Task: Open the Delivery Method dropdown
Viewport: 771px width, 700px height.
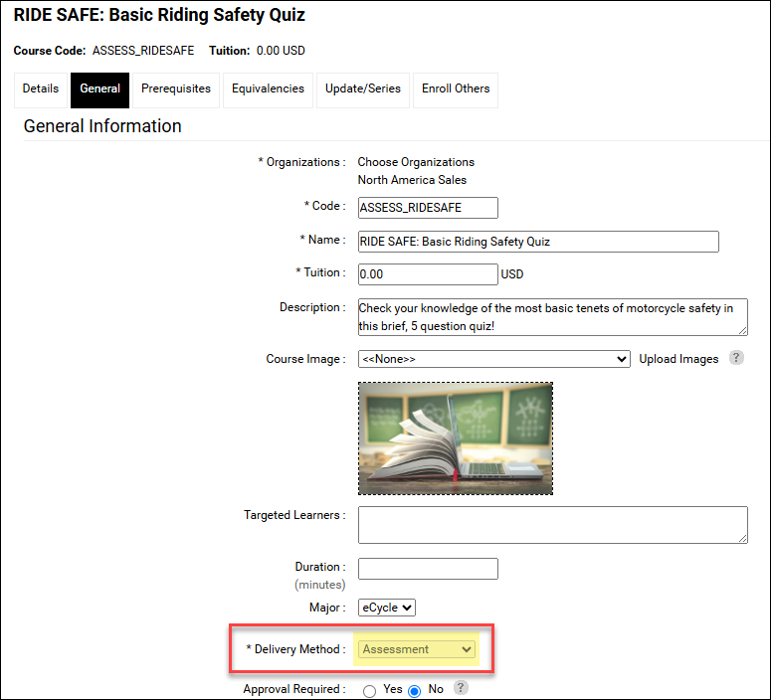Action: tap(418, 650)
